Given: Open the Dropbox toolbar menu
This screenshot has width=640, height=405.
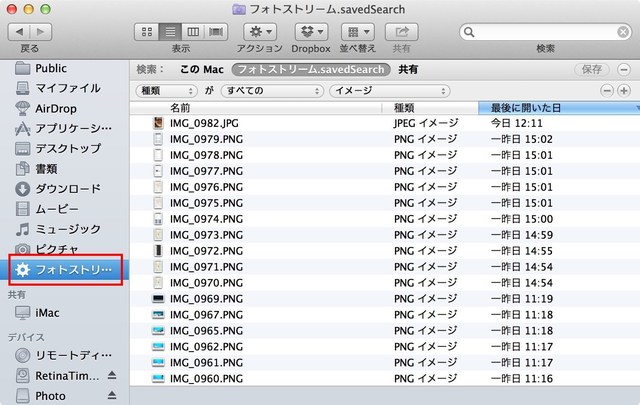Looking at the screenshot, I should (x=311, y=32).
